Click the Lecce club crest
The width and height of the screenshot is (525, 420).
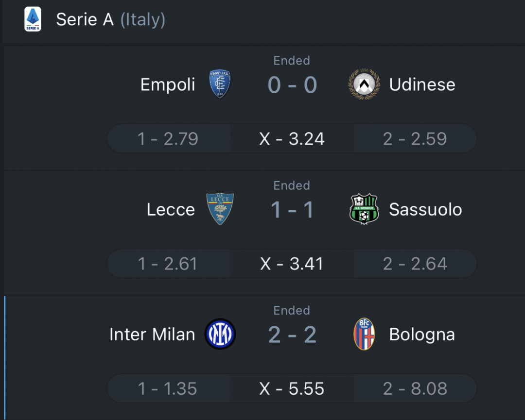(220, 209)
